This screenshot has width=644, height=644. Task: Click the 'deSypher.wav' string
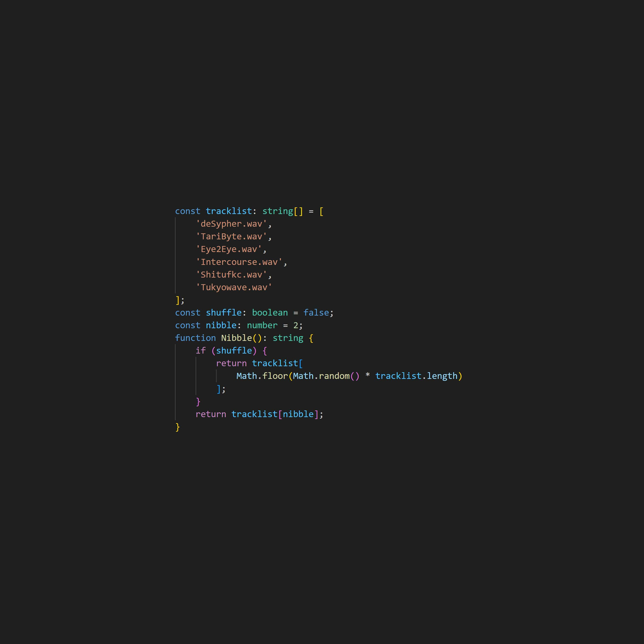pyautogui.click(x=231, y=224)
